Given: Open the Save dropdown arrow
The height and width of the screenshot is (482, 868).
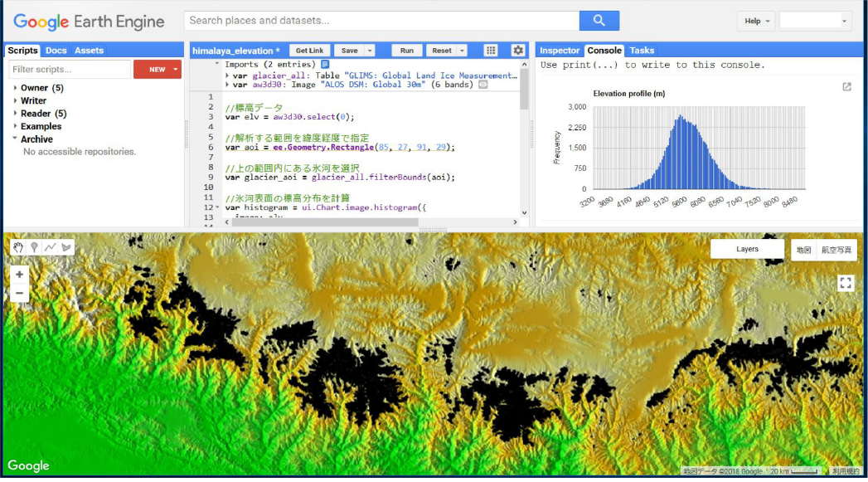Looking at the screenshot, I should 370,51.
